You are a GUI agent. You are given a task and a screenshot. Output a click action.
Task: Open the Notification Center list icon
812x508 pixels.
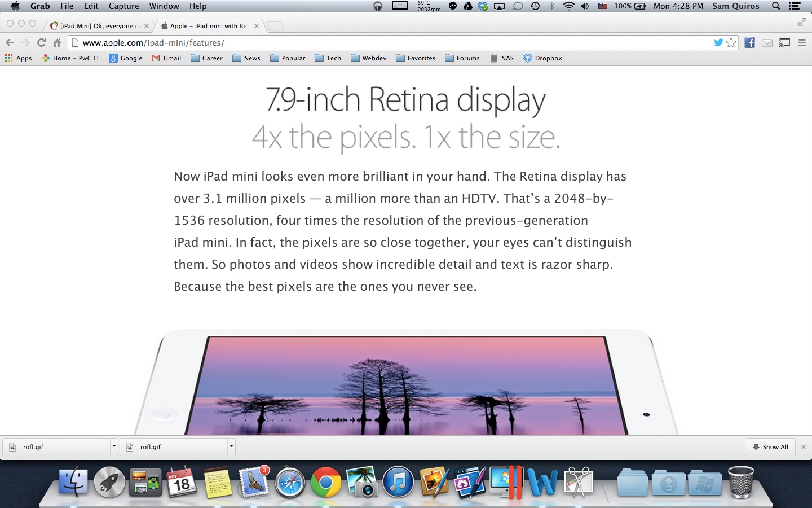795,6
